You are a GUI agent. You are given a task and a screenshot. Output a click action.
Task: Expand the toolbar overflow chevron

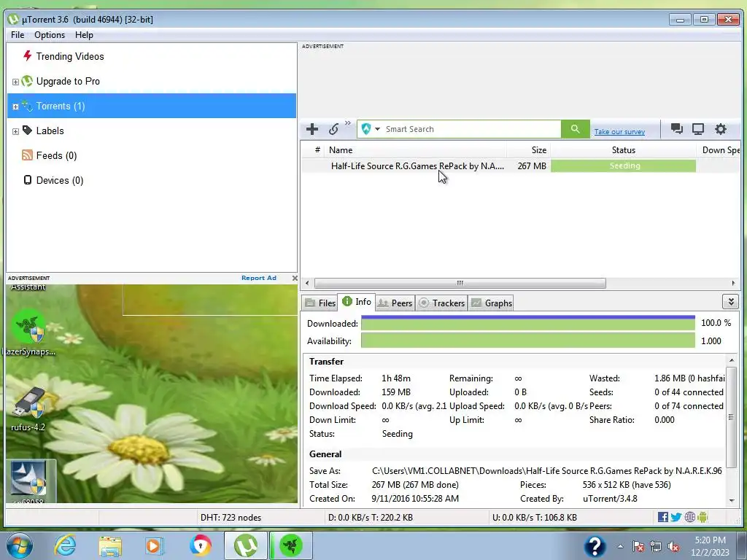tap(348, 123)
